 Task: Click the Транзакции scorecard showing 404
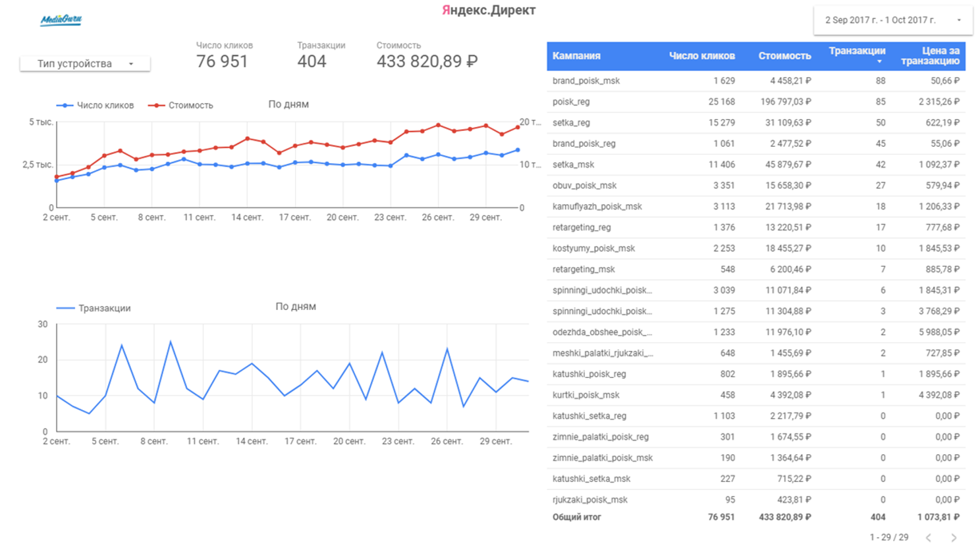tap(312, 61)
